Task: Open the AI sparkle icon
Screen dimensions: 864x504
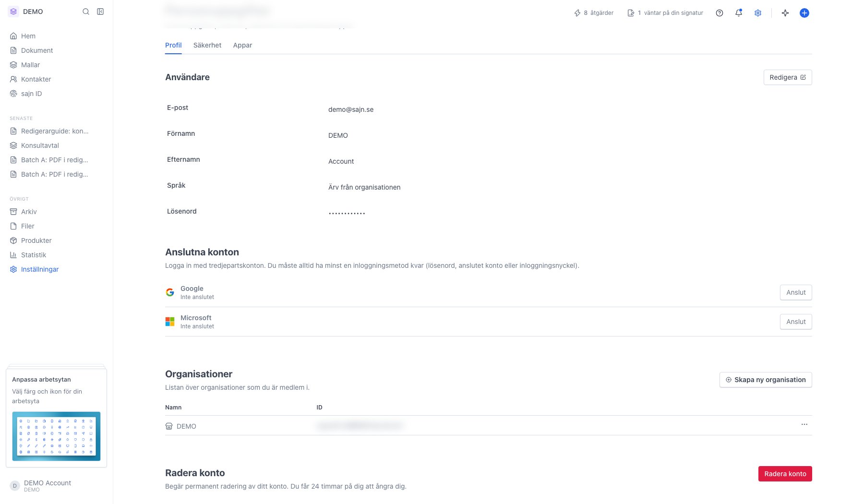Action: [785, 13]
